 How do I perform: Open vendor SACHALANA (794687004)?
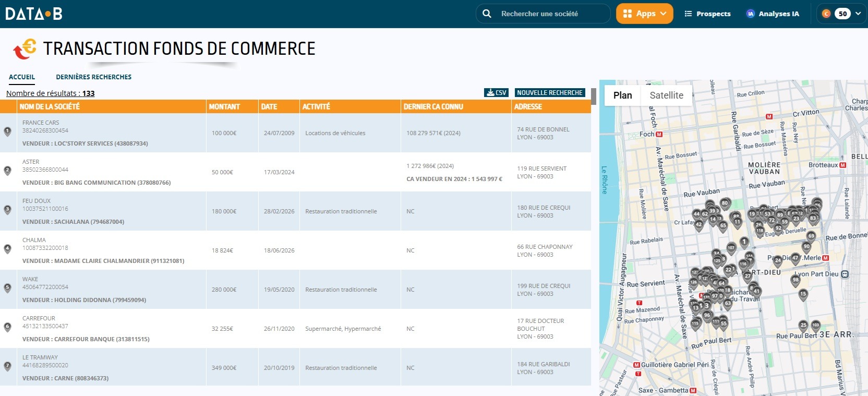tap(73, 222)
